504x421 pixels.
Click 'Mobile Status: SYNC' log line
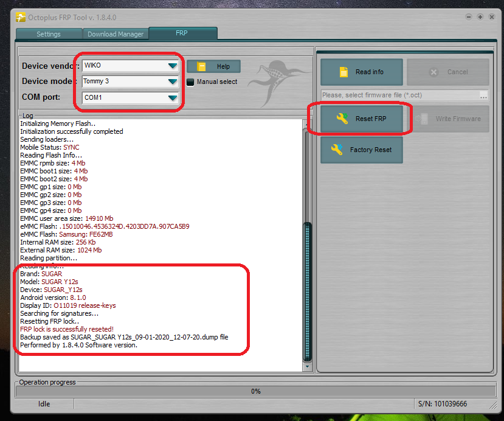[x=49, y=147]
